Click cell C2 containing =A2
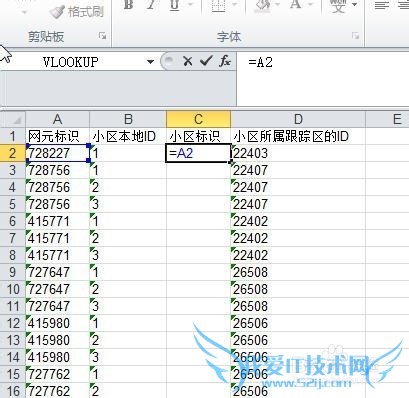409x398 pixels. (199, 153)
